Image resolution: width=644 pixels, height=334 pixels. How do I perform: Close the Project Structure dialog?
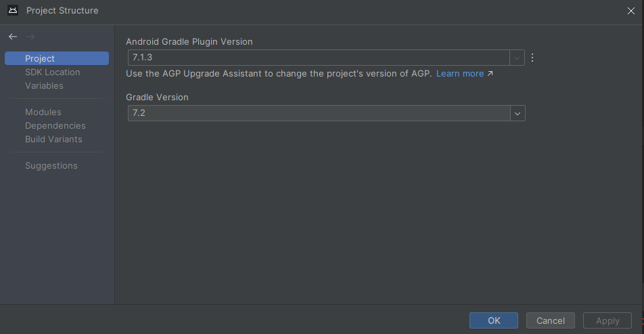click(631, 11)
